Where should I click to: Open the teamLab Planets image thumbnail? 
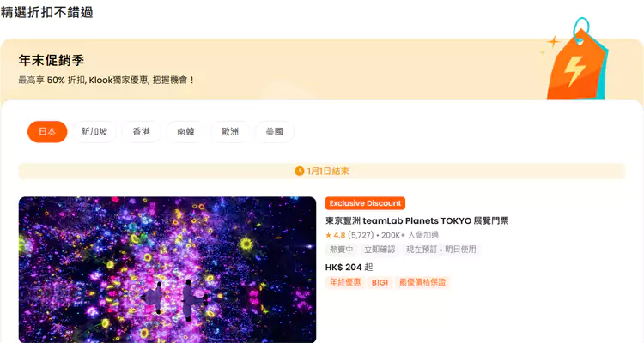tap(167, 269)
